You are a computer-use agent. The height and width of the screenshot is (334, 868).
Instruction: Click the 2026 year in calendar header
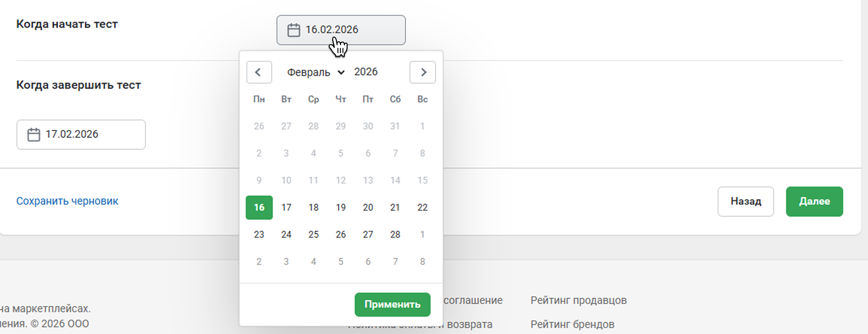[366, 72]
